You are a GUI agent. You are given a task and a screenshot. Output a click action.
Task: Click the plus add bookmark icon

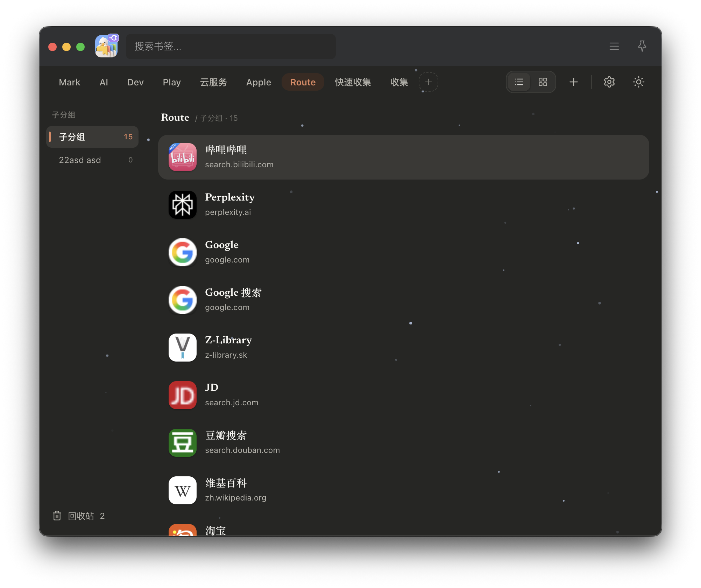click(574, 82)
